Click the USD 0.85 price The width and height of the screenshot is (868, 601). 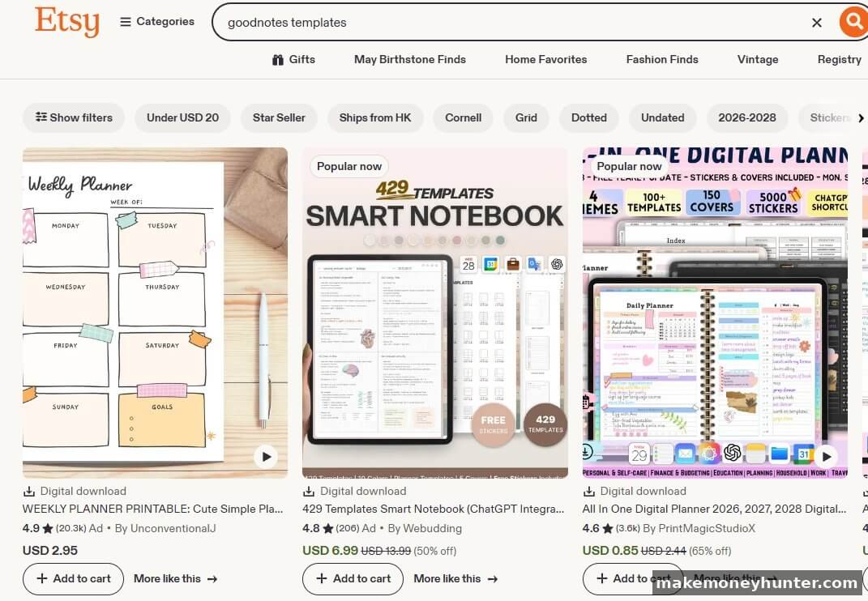(610, 551)
